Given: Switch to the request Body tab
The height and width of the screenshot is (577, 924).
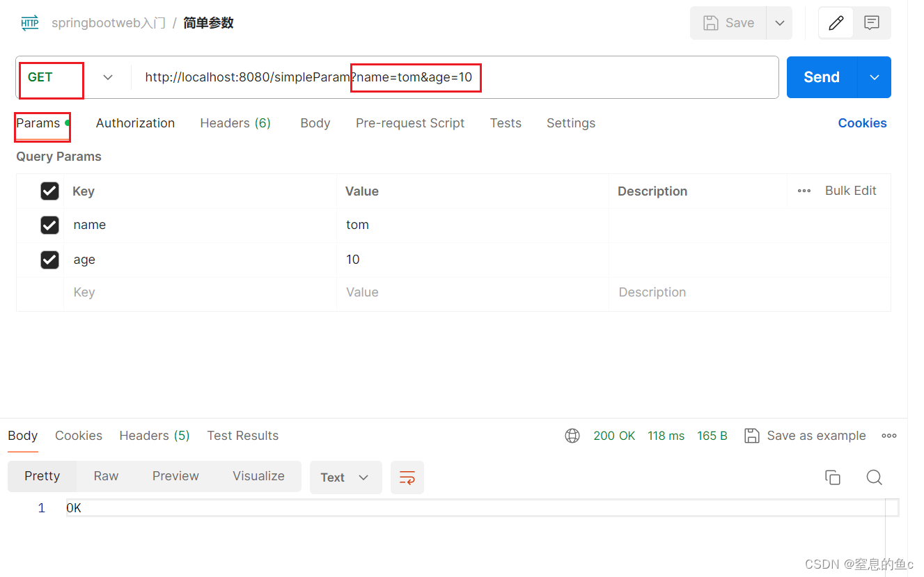Looking at the screenshot, I should click(x=315, y=123).
